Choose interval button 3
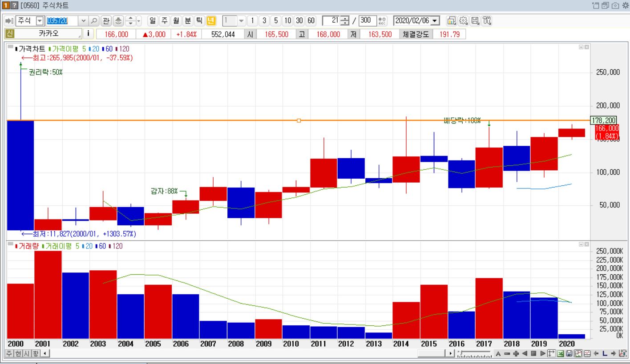Image resolution: width=630 pixels, height=364 pixels. (x=265, y=21)
